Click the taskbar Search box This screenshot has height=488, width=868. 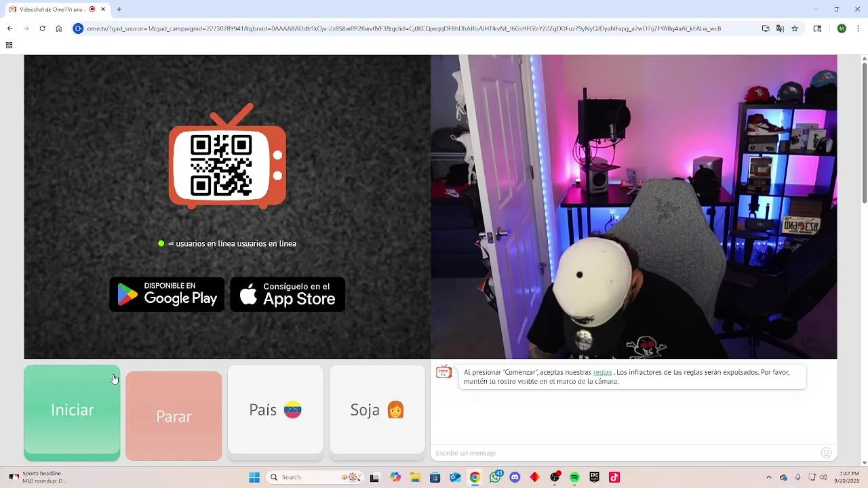click(314, 477)
